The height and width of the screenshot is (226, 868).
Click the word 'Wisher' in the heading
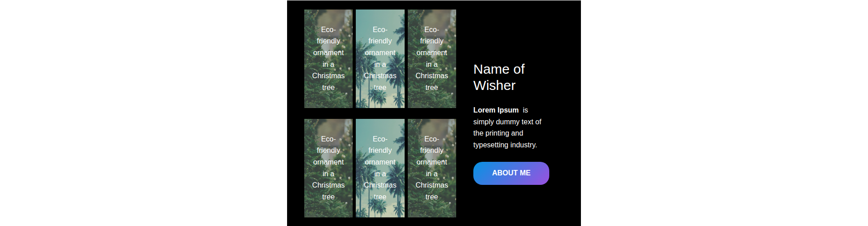coord(494,85)
